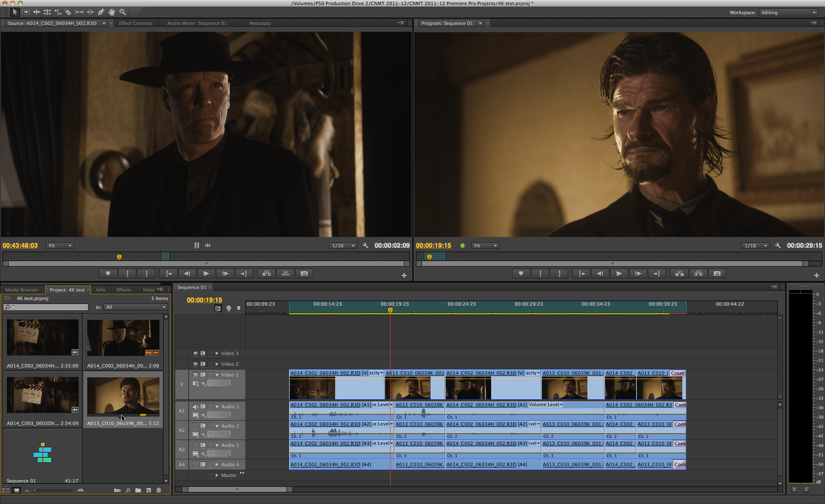
Task: Open the Effect Controls tab
Action: coord(136,23)
